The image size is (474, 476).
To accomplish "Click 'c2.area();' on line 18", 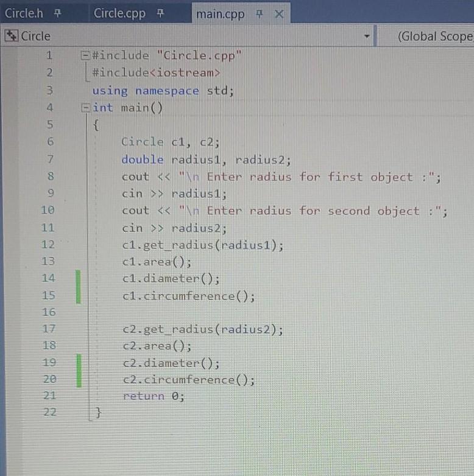I will [157, 346].
